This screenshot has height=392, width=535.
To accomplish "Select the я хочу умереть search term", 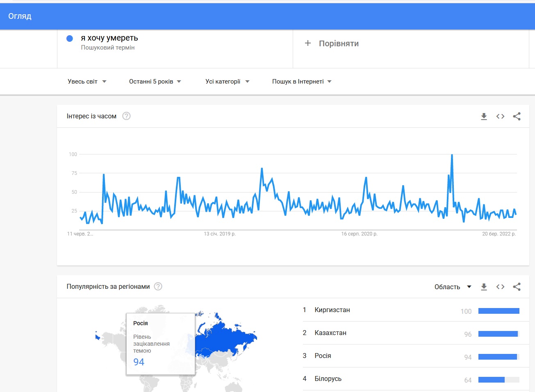I will click(x=109, y=38).
